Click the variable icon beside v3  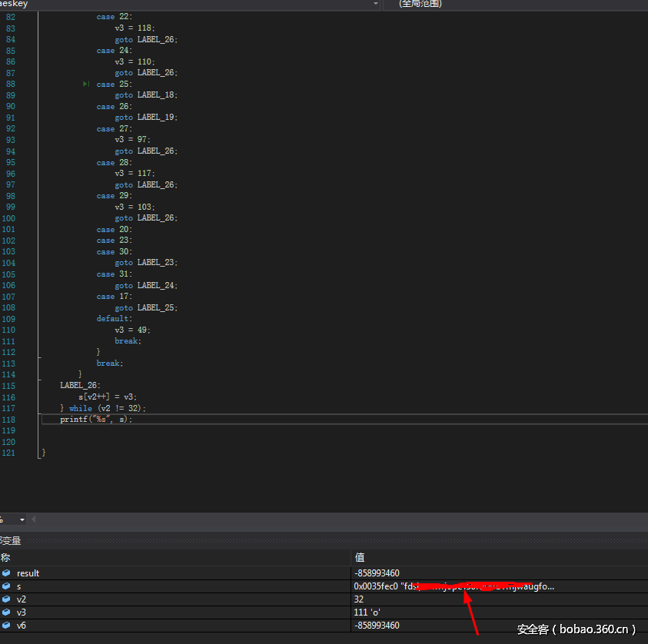click(x=6, y=612)
